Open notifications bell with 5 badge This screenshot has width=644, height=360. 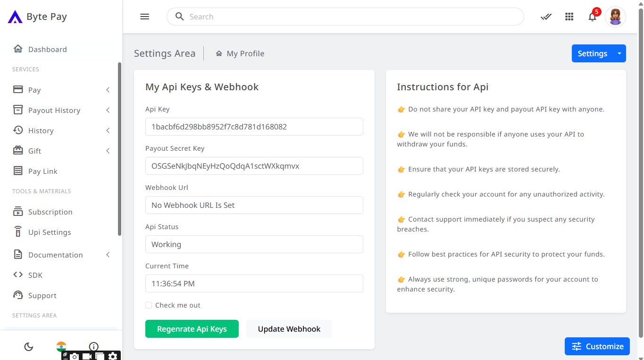click(x=593, y=16)
